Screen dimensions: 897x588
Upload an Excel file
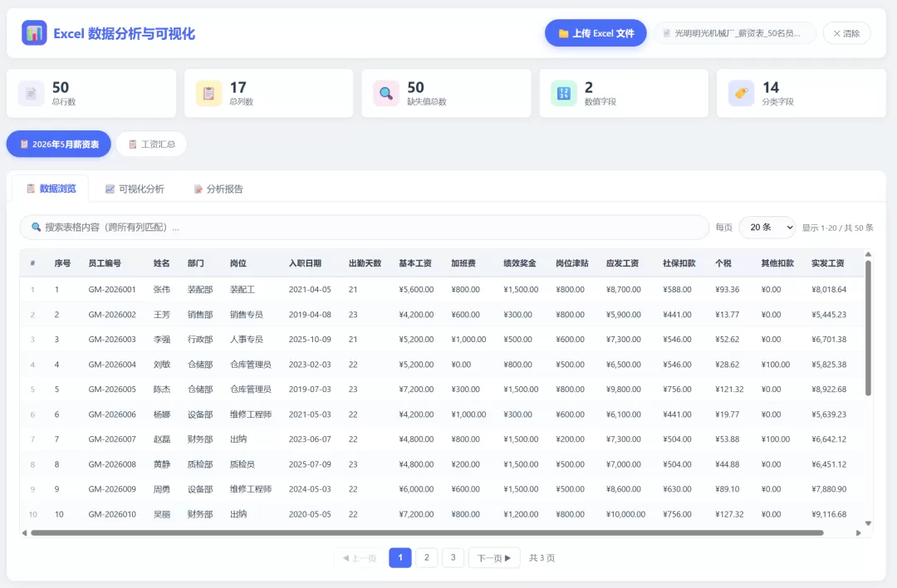(596, 33)
